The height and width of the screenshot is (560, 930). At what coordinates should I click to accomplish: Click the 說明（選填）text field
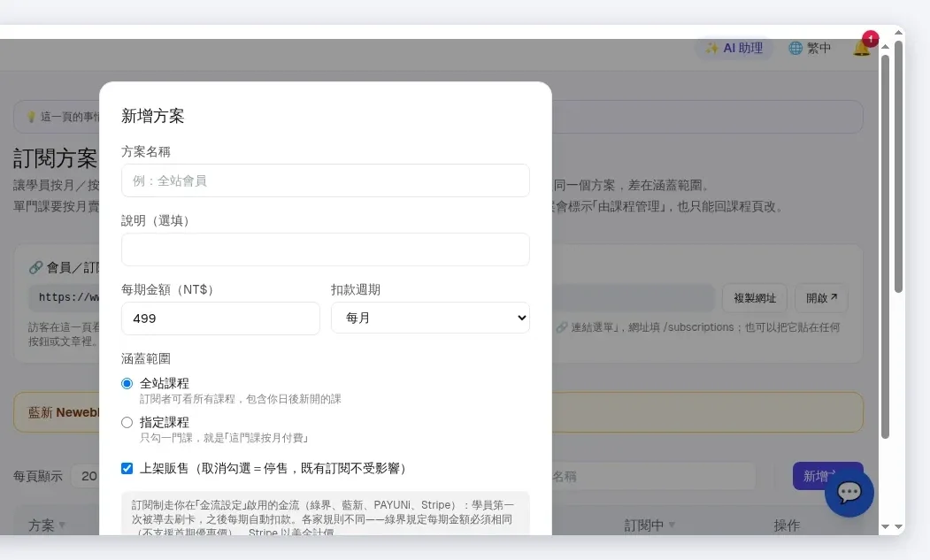pos(325,249)
